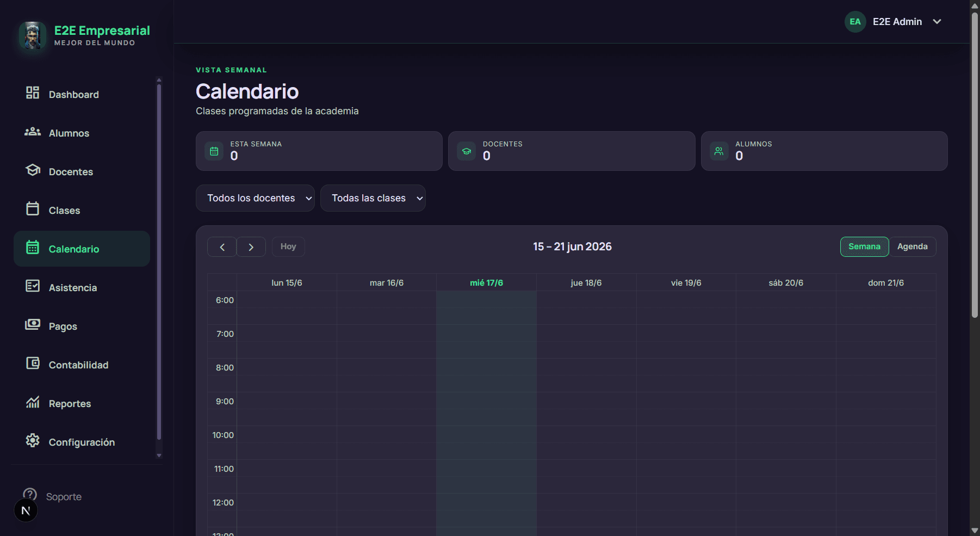Open Configuración section in sidebar
Image resolution: width=980 pixels, height=536 pixels.
pyautogui.click(x=82, y=442)
